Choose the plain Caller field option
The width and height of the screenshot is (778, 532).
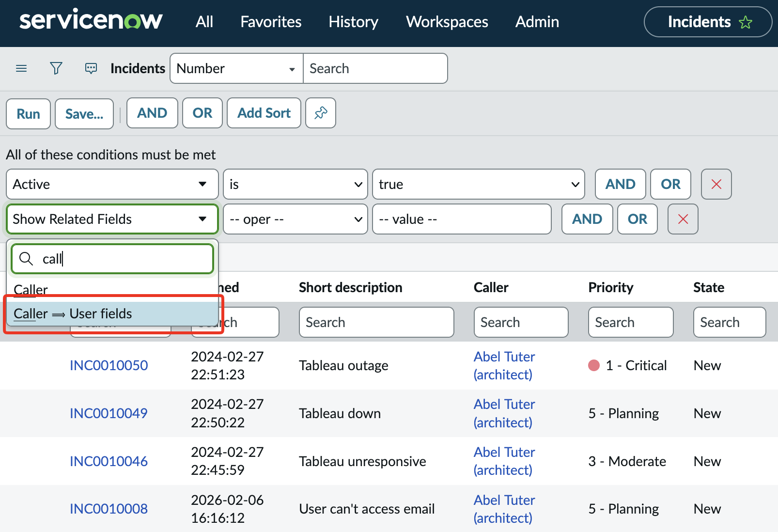point(31,289)
